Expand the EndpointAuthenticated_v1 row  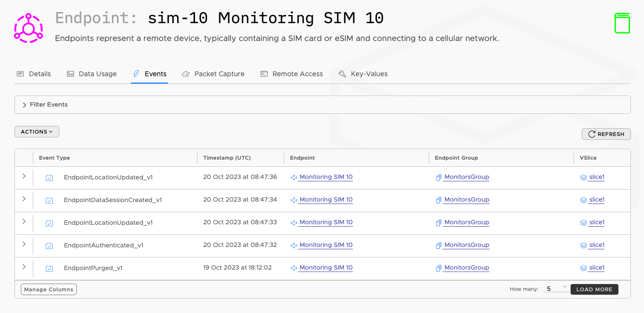(x=24, y=245)
